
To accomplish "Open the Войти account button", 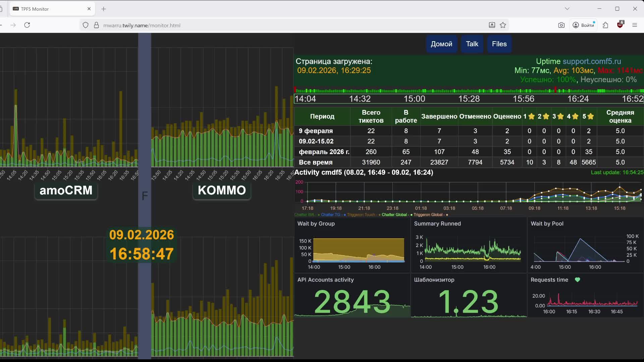I will pyautogui.click(x=584, y=25).
